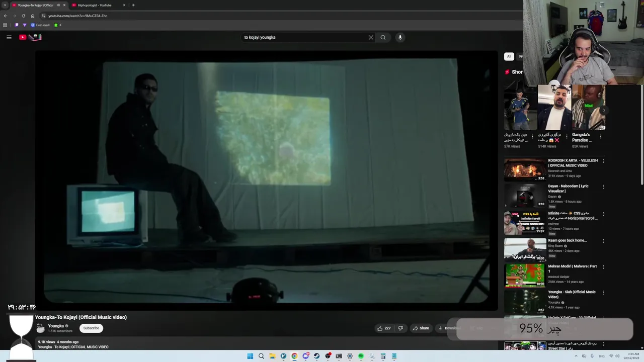Open options for Youngka - Siah video

(603, 293)
